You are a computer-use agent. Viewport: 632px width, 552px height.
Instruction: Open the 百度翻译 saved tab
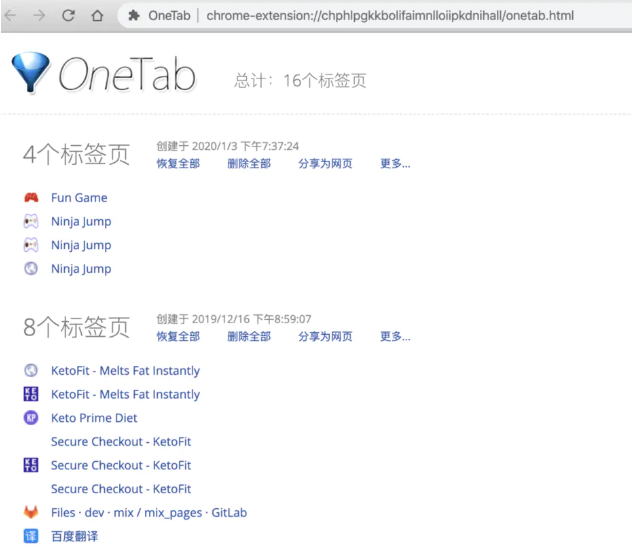(x=74, y=537)
